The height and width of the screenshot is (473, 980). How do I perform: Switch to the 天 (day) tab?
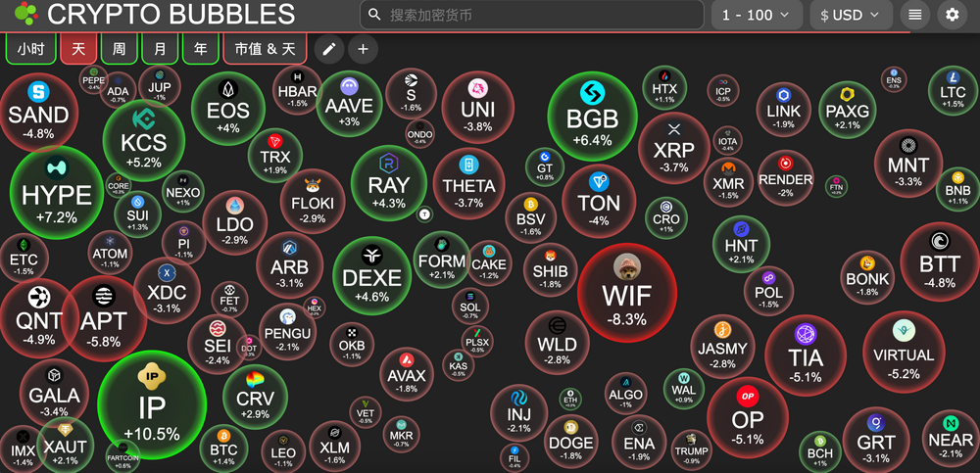[x=78, y=49]
